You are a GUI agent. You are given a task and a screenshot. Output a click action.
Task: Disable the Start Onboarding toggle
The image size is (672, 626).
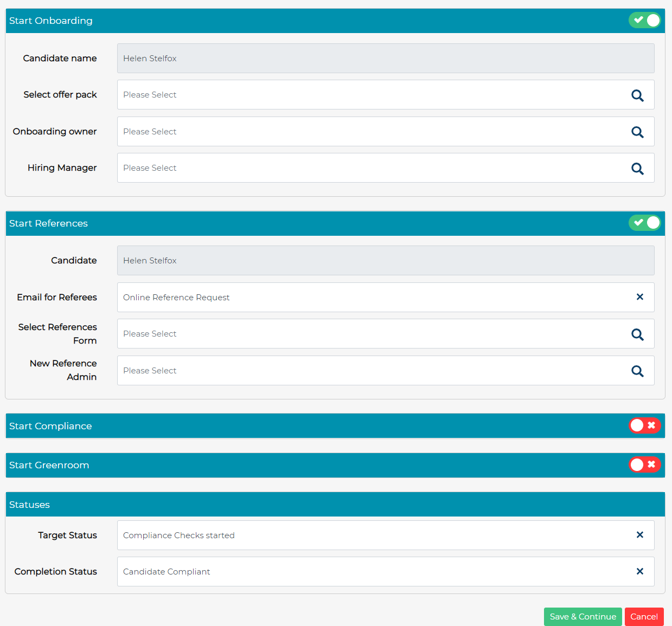coord(645,20)
